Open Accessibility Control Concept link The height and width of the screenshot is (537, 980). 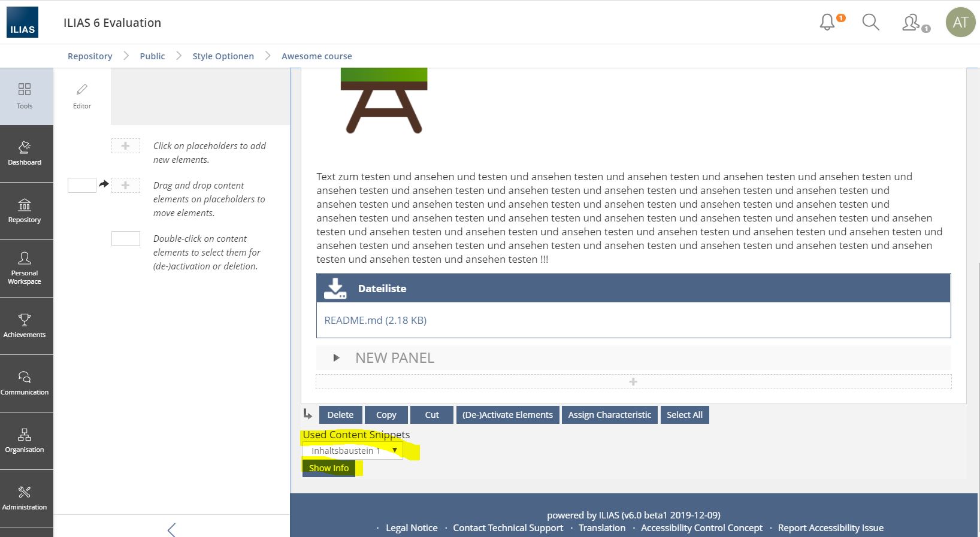point(701,528)
